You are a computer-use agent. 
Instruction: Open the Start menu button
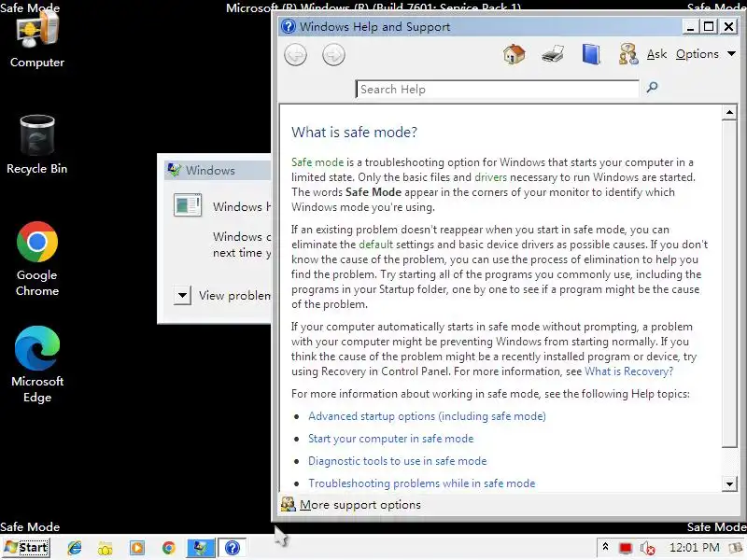coord(26,548)
